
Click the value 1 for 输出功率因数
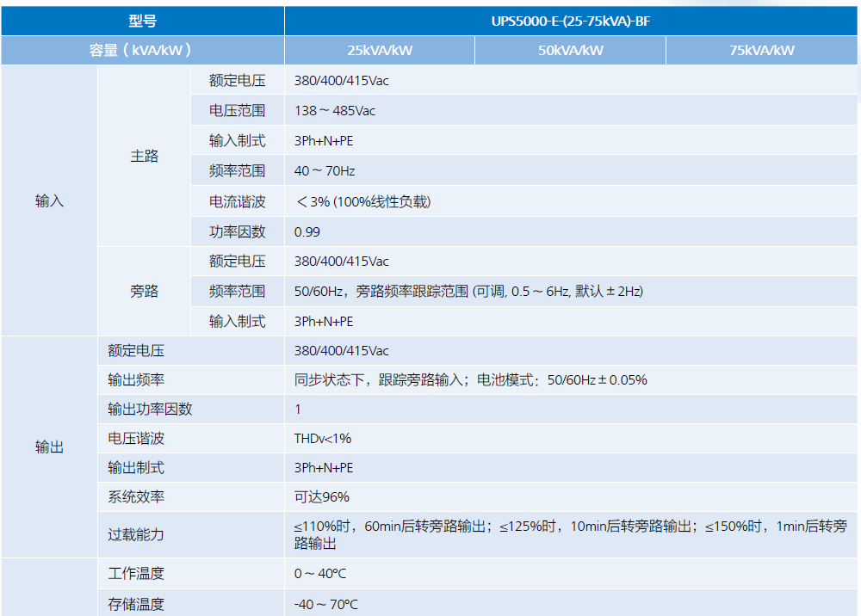pos(298,410)
